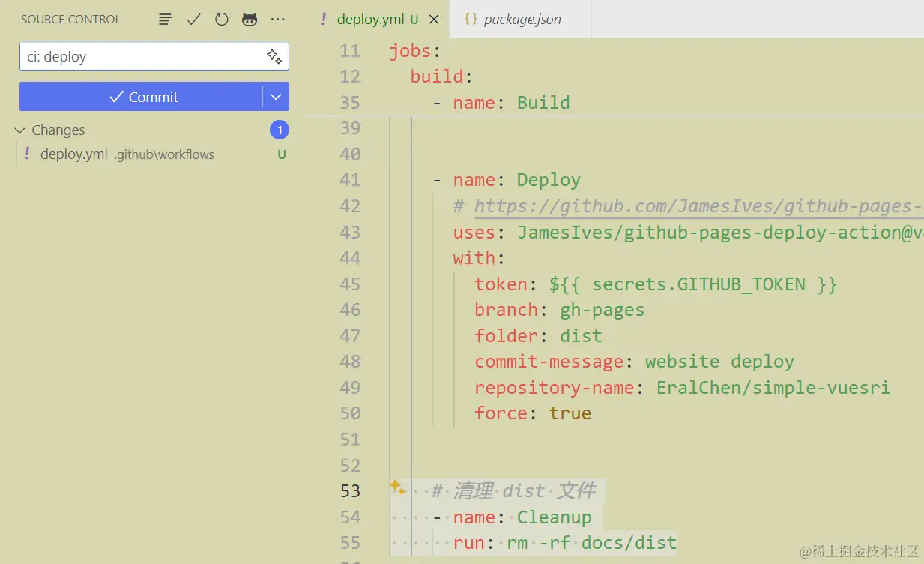924x564 pixels.
Task: Click 'repository-name: EralChen/simple-vuesri' line
Action: point(682,388)
